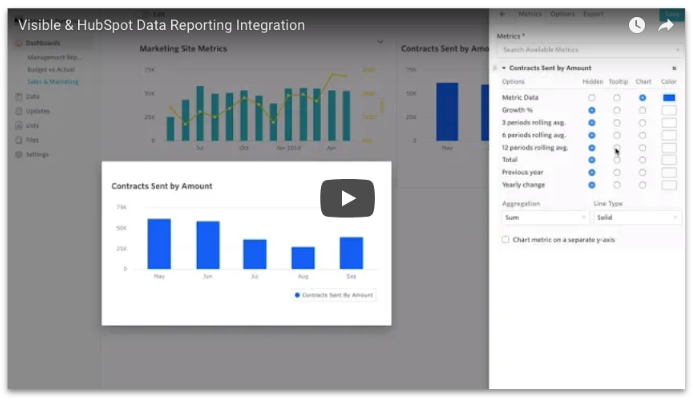
Task: Select Tooltip radio for 12 periods rolling avg
Action: [617, 148]
